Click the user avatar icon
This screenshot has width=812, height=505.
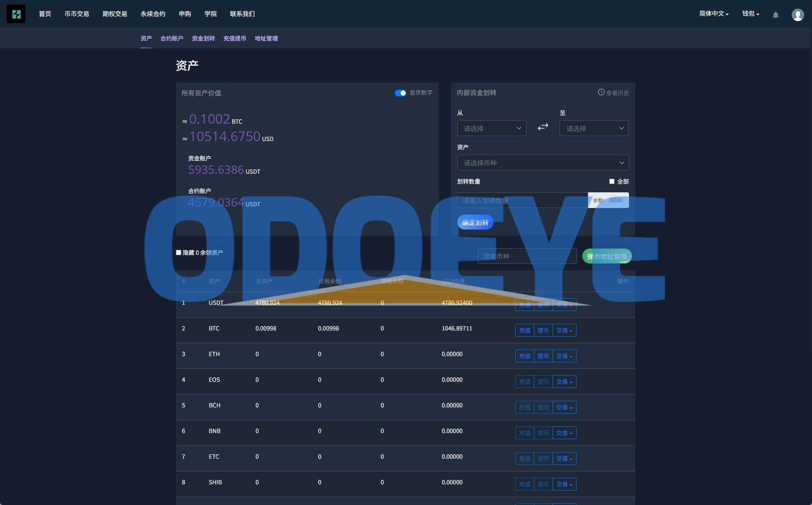pyautogui.click(x=798, y=15)
